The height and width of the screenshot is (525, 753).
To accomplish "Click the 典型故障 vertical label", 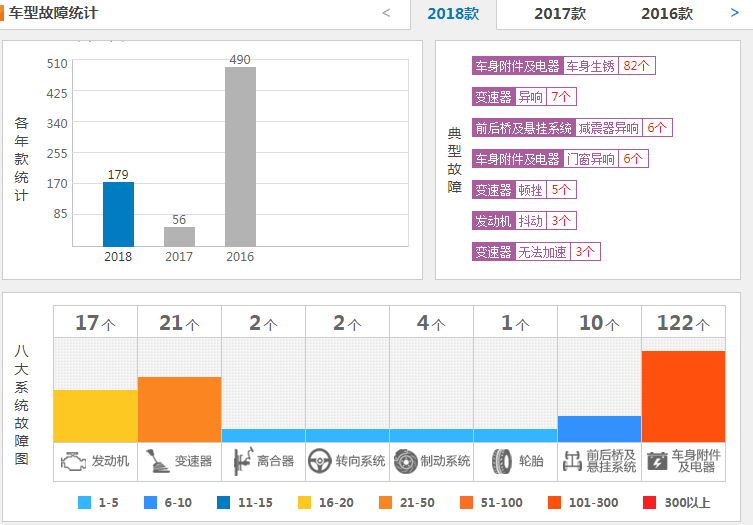I will click(454, 160).
